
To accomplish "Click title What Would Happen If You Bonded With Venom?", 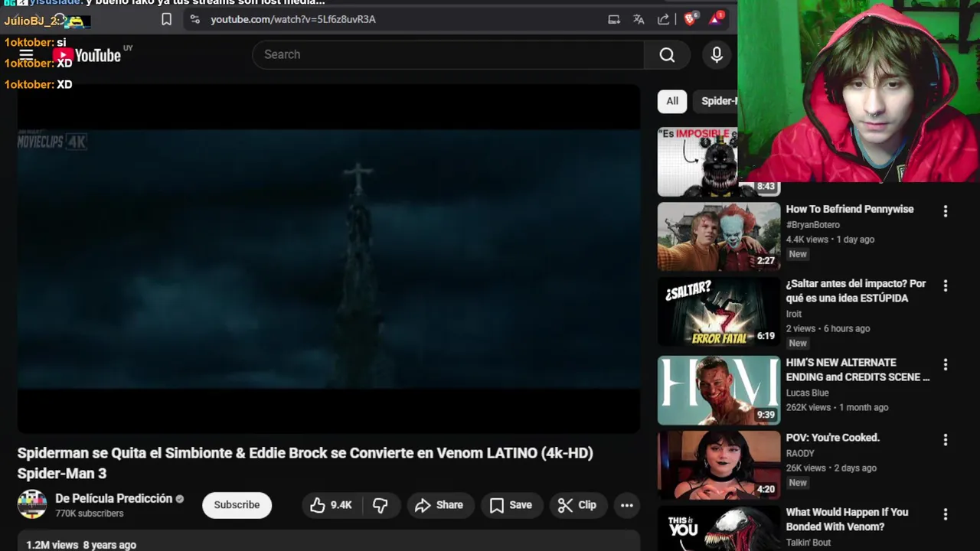I will point(847,520).
